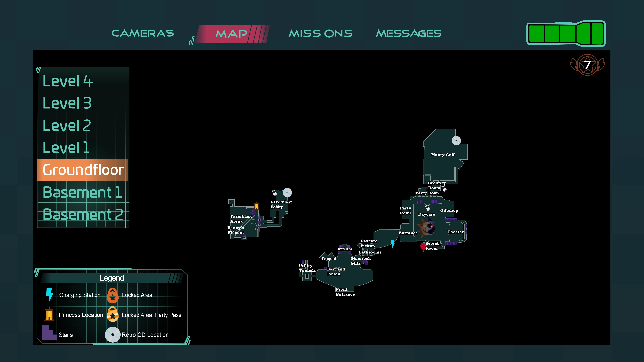Viewport: 644px width, 362px height.
Task: Click the Retro CD legend disc icon
Action: tap(112, 335)
